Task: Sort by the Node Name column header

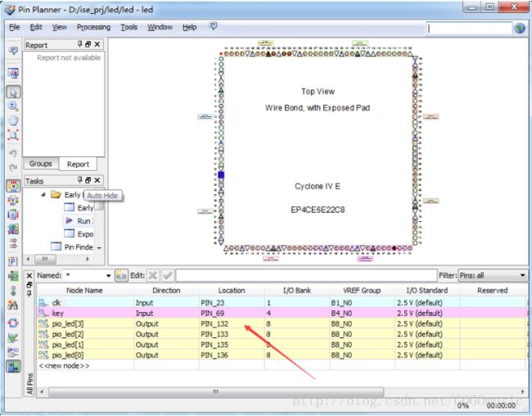Action: (x=84, y=291)
